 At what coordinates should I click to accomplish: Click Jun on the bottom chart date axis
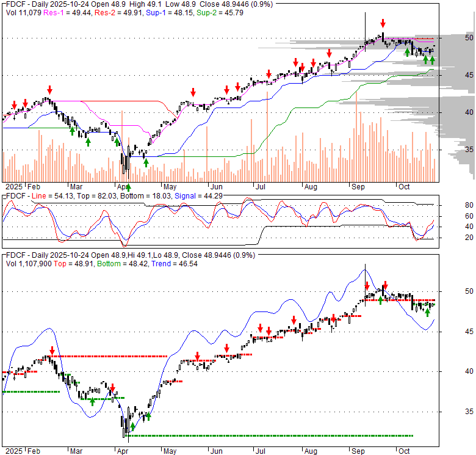click(217, 451)
